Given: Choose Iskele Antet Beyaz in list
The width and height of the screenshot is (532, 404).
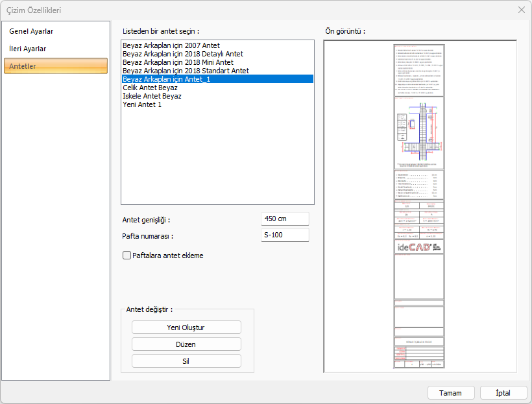Looking at the screenshot, I should pyautogui.click(x=152, y=96).
